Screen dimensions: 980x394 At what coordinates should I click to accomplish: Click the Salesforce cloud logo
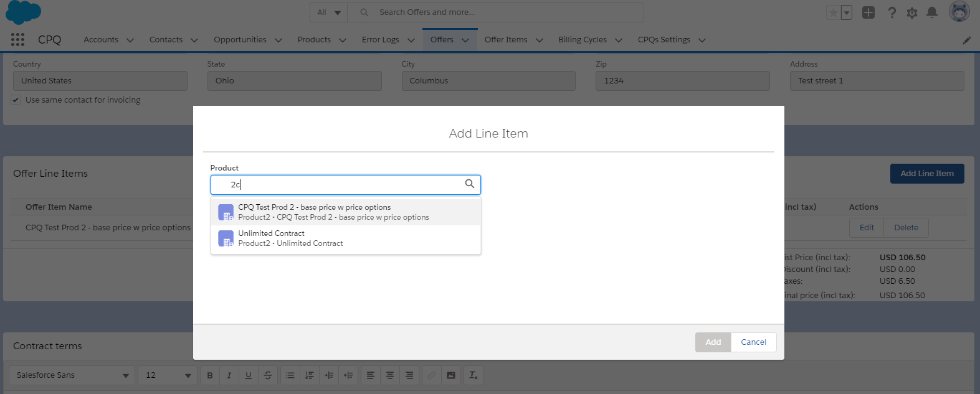(23, 12)
